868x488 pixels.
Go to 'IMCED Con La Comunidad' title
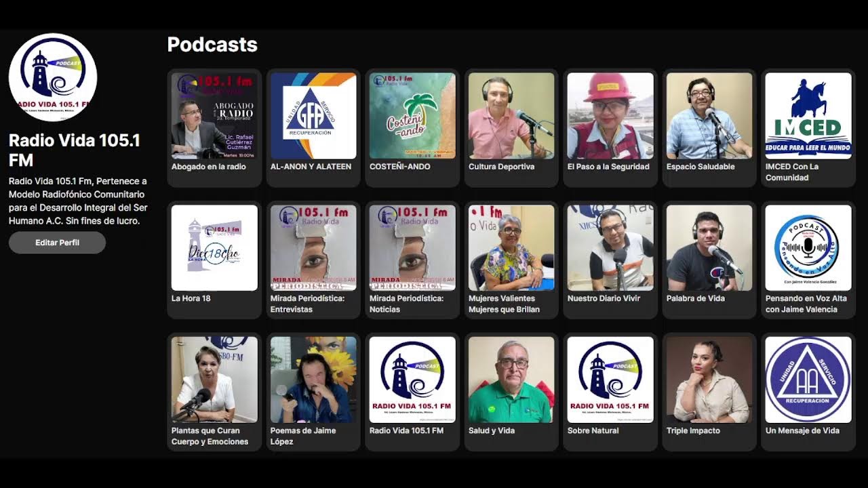(x=792, y=172)
